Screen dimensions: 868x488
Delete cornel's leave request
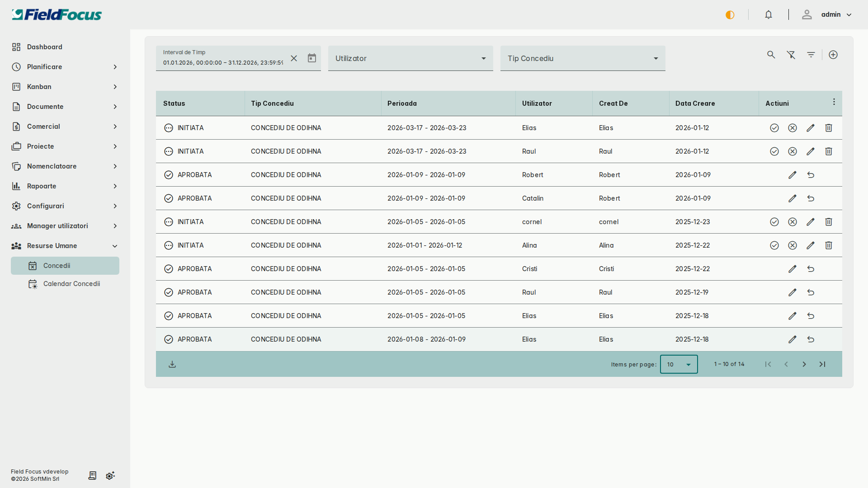point(828,222)
